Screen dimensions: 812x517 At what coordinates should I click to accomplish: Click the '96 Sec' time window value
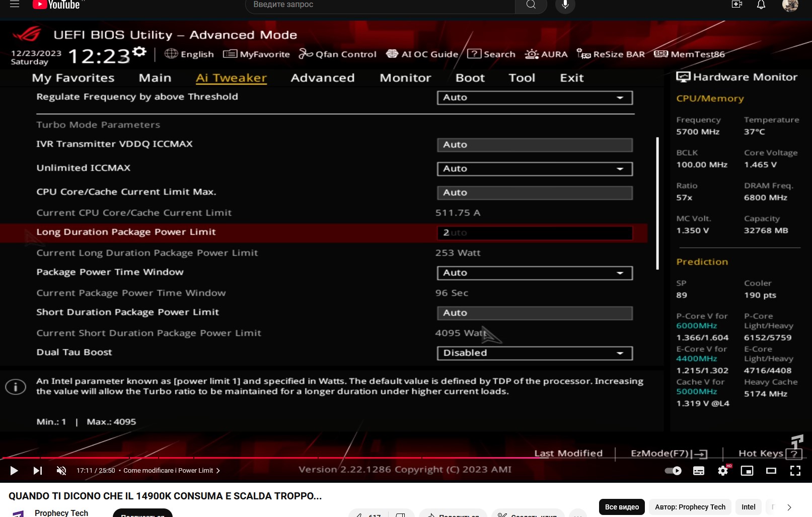(452, 293)
